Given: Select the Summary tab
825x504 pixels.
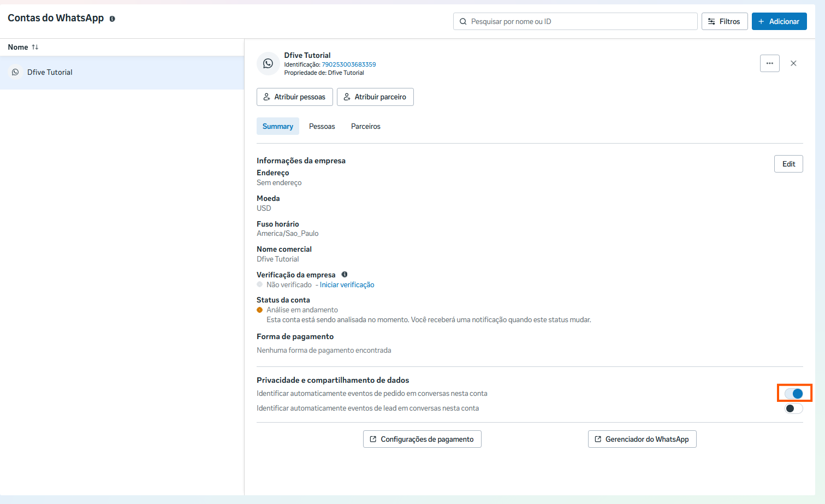Looking at the screenshot, I should click(x=277, y=126).
